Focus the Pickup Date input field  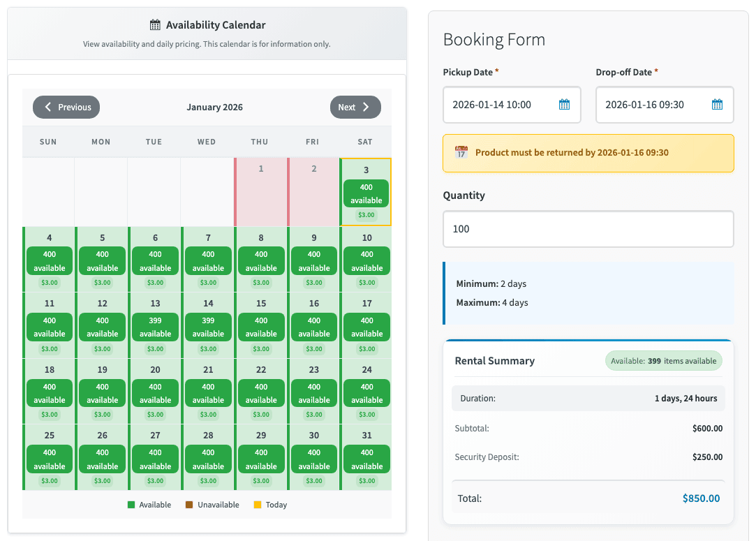499,105
